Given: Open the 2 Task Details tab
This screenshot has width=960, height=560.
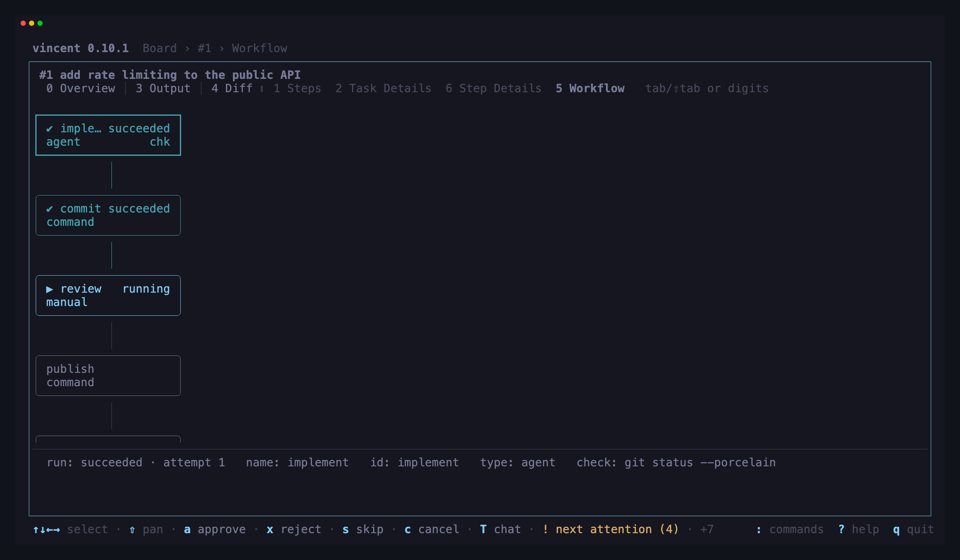Looking at the screenshot, I should [x=383, y=88].
